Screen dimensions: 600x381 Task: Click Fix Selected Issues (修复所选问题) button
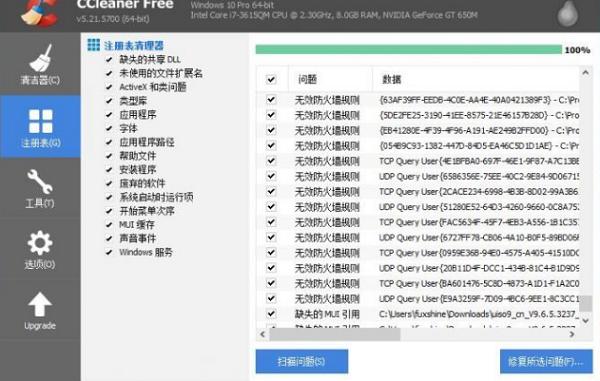click(546, 361)
